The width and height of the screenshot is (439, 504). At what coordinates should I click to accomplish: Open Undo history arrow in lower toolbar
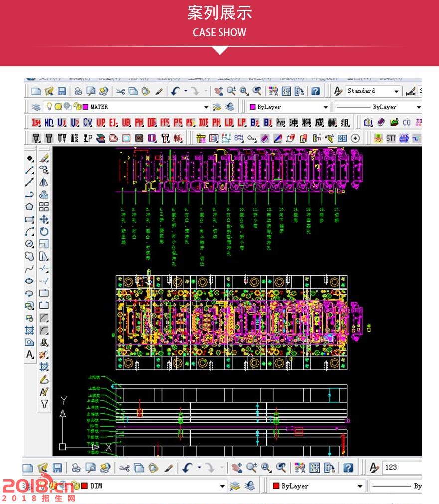pos(199,467)
